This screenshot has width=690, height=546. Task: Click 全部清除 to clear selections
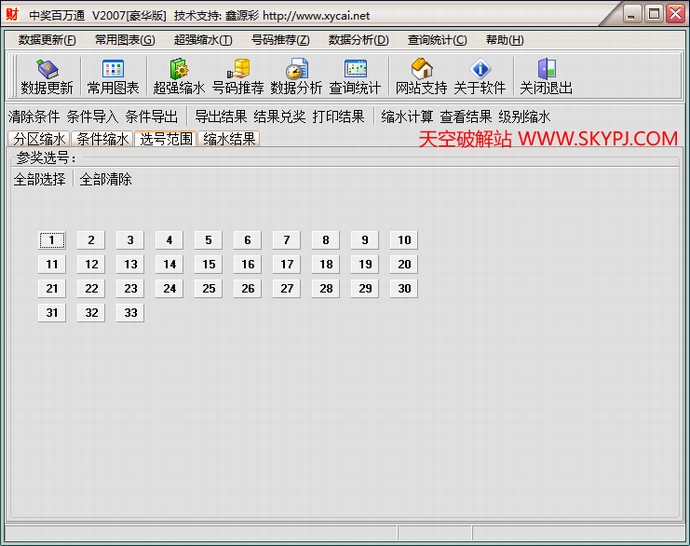coord(106,180)
